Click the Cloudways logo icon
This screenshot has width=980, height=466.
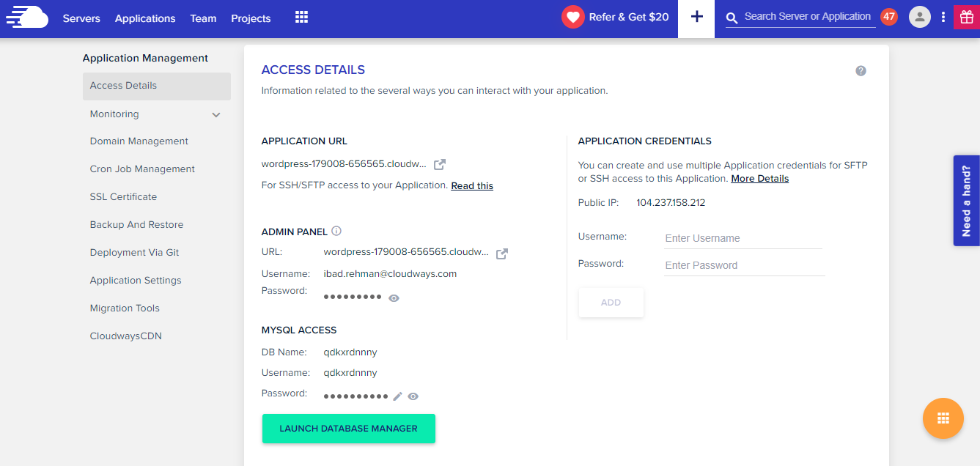point(27,16)
